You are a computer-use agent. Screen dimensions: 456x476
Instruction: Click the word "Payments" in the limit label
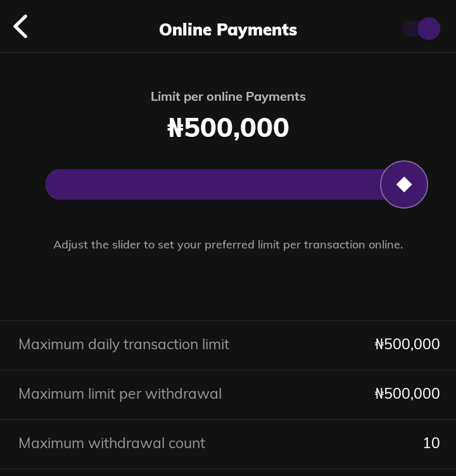275,96
